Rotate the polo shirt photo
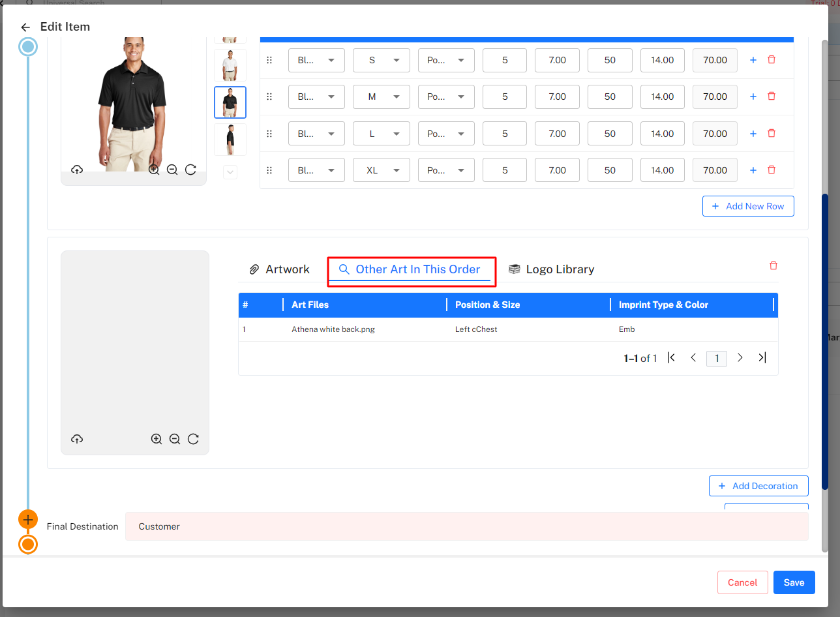The image size is (840, 617). pos(190,170)
